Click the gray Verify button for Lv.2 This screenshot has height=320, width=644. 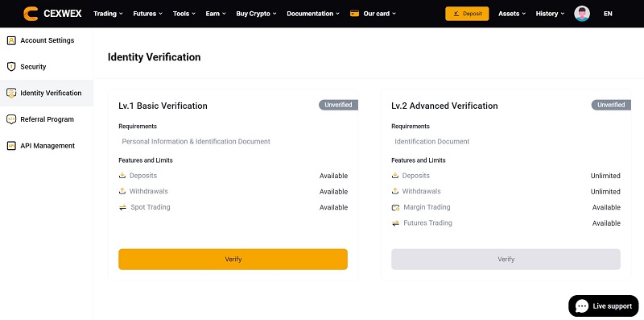(506, 259)
